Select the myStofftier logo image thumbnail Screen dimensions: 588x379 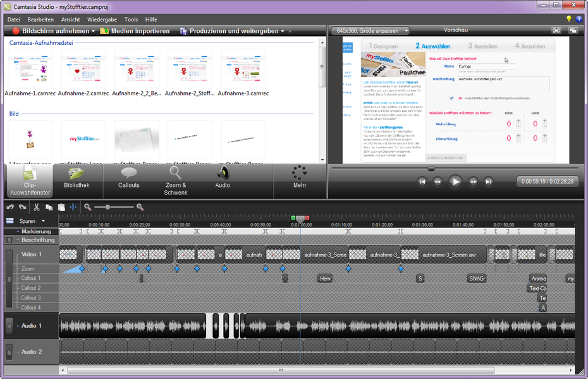[x=83, y=140]
